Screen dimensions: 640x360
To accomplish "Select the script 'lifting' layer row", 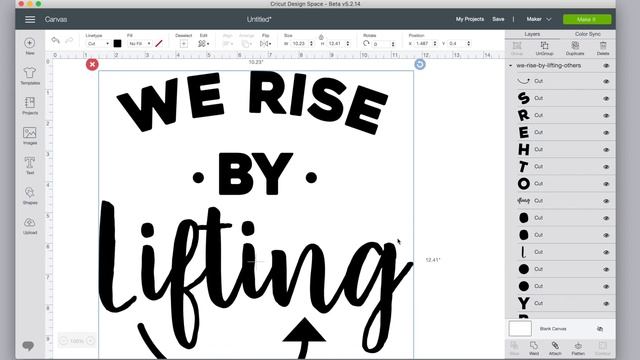I will click(x=560, y=201).
